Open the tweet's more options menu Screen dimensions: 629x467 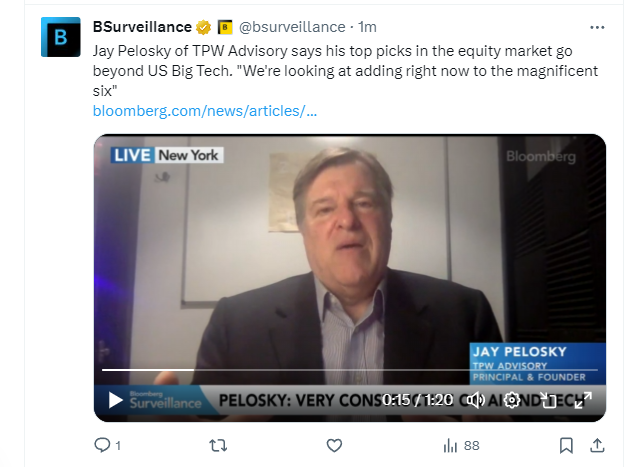pos(597,27)
